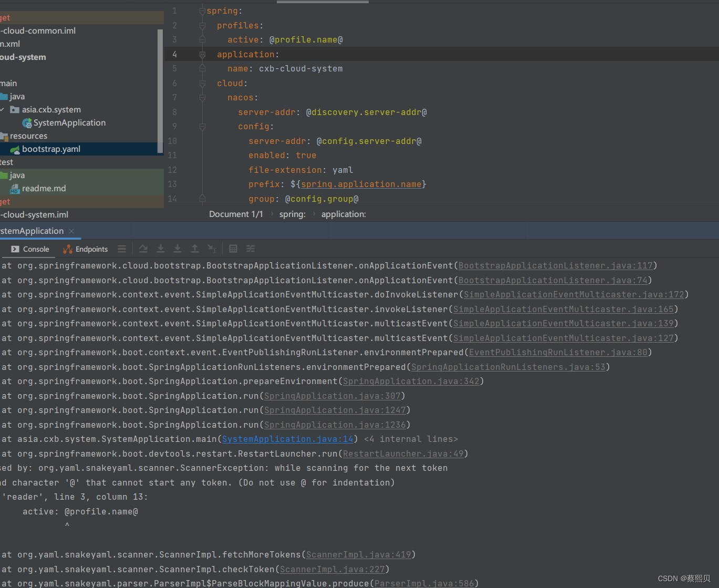719x588 pixels.
Task: Fold the config block at line 9
Action: pos(202,127)
